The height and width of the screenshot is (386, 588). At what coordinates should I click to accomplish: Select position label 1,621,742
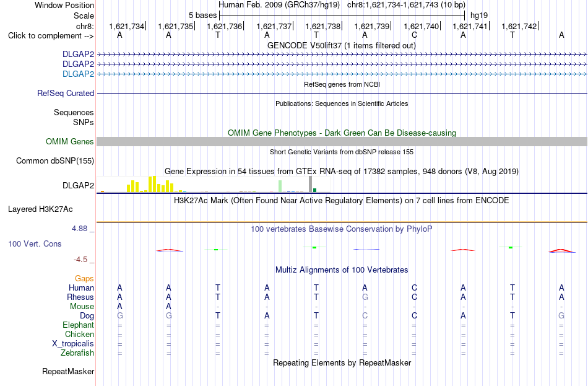point(519,26)
